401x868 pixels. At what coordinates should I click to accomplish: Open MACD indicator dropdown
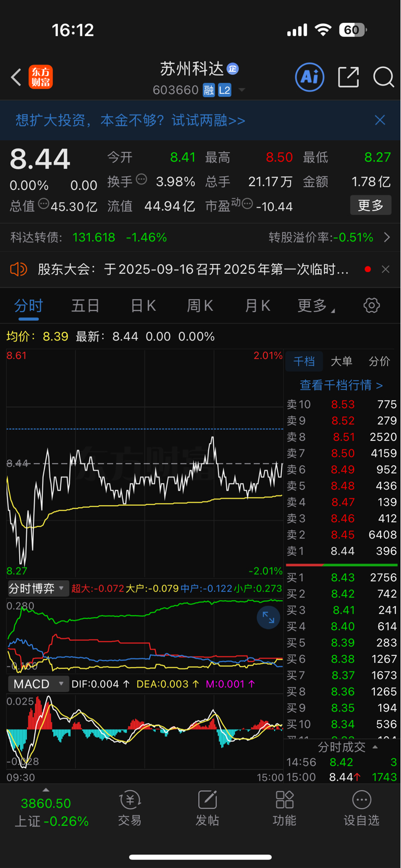pyautogui.click(x=38, y=684)
